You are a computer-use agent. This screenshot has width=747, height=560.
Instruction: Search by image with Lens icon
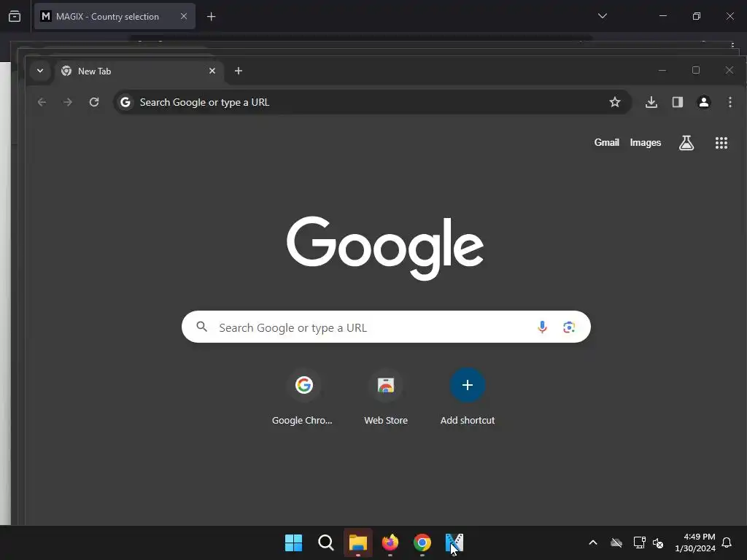(x=569, y=327)
